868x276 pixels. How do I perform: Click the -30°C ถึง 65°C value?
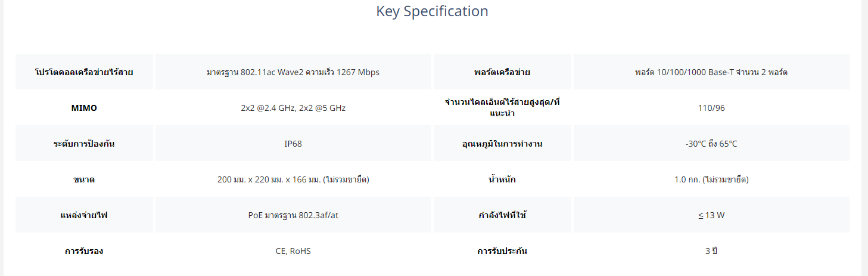(711, 144)
